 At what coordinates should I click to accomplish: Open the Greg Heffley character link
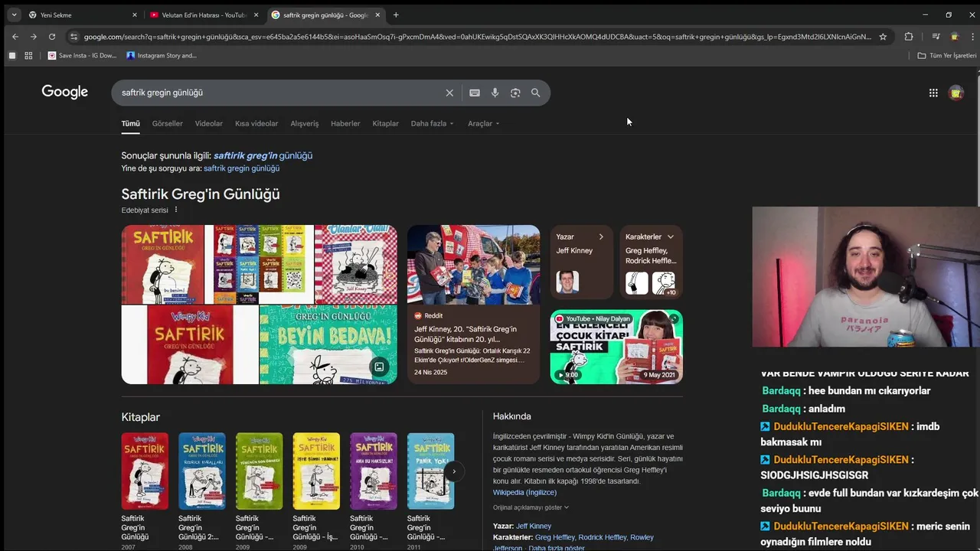tap(555, 537)
